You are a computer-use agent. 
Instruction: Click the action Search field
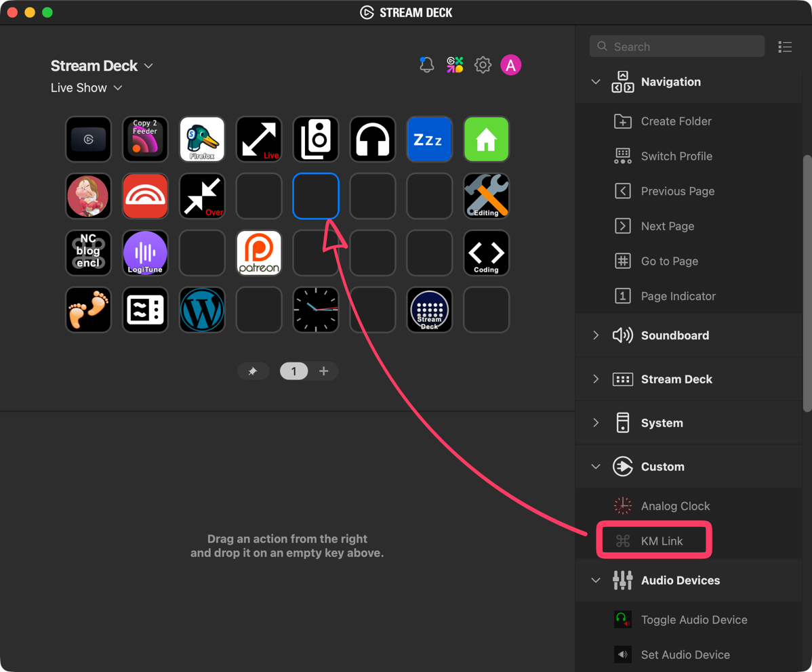pos(676,46)
